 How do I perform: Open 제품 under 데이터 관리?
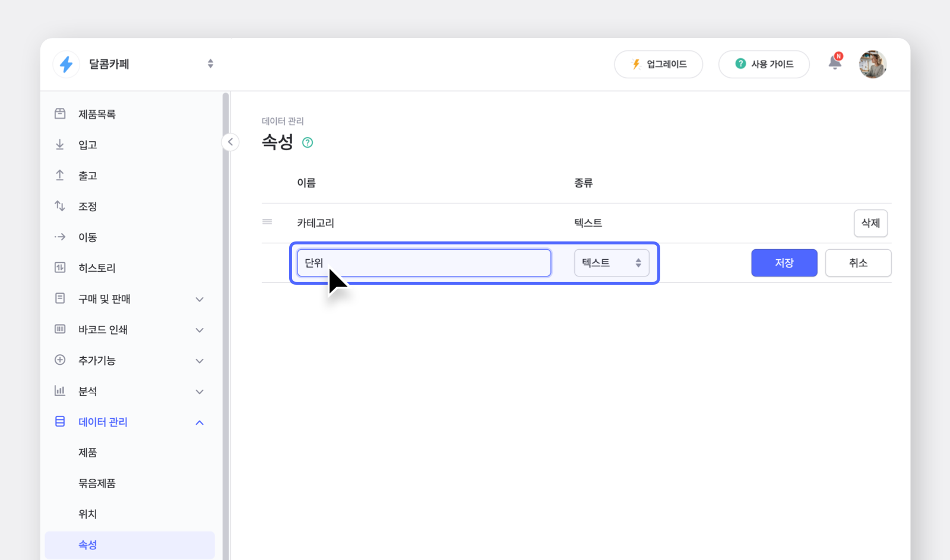[x=87, y=452]
